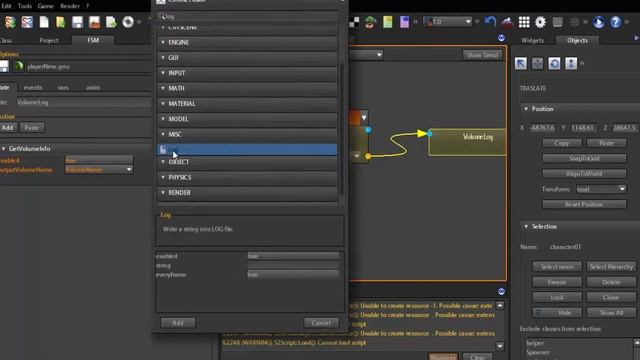The image size is (640, 360).
Task: Switch to the anim tab
Action: coord(93,87)
